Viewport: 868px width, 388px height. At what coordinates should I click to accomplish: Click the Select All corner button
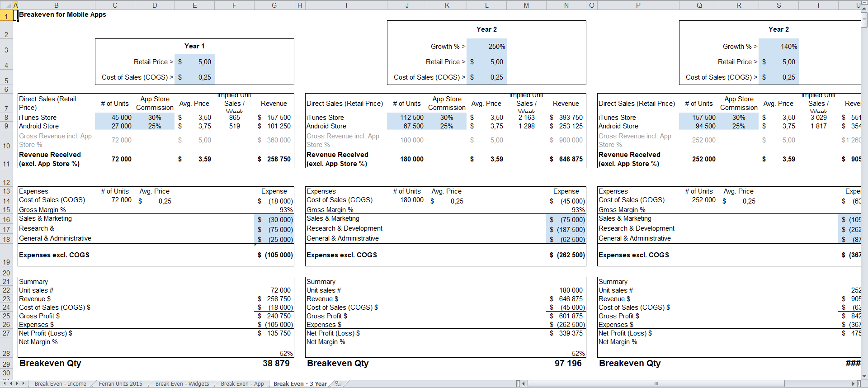click(6, 5)
